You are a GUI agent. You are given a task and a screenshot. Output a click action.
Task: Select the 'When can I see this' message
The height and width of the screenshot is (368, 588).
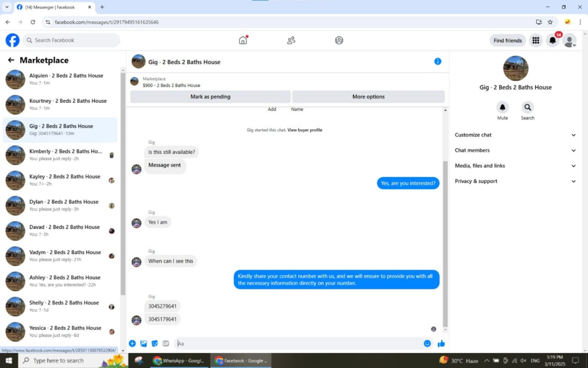170,261
